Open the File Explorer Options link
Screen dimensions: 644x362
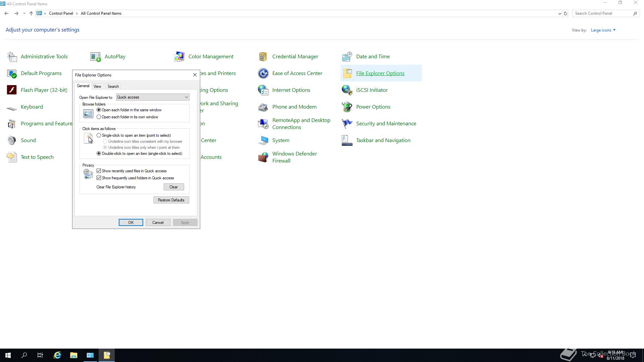point(380,73)
